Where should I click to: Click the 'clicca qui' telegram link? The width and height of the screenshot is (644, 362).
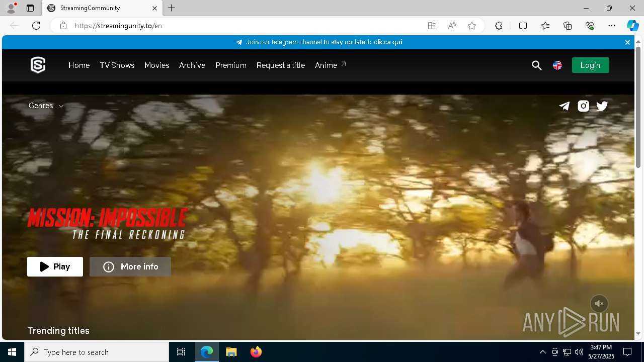tap(388, 42)
